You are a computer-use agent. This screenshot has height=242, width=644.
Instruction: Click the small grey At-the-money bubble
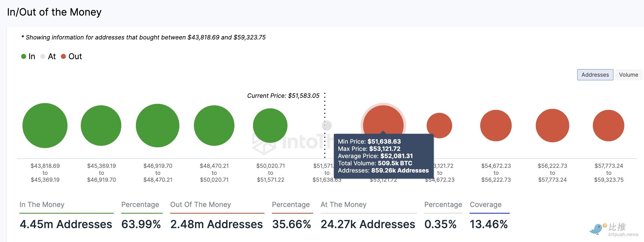click(327, 126)
